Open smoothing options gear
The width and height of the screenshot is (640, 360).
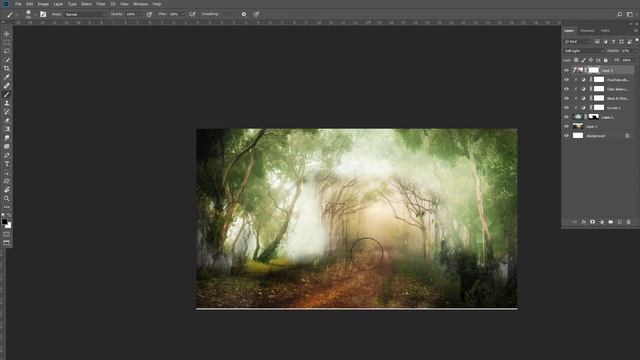tap(244, 14)
